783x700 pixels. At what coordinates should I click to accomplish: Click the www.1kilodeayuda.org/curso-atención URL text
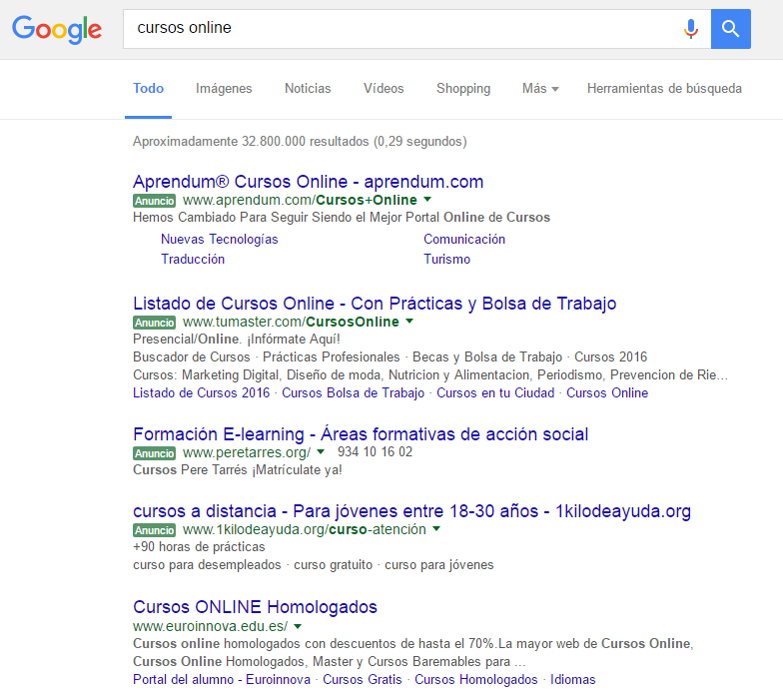305,529
